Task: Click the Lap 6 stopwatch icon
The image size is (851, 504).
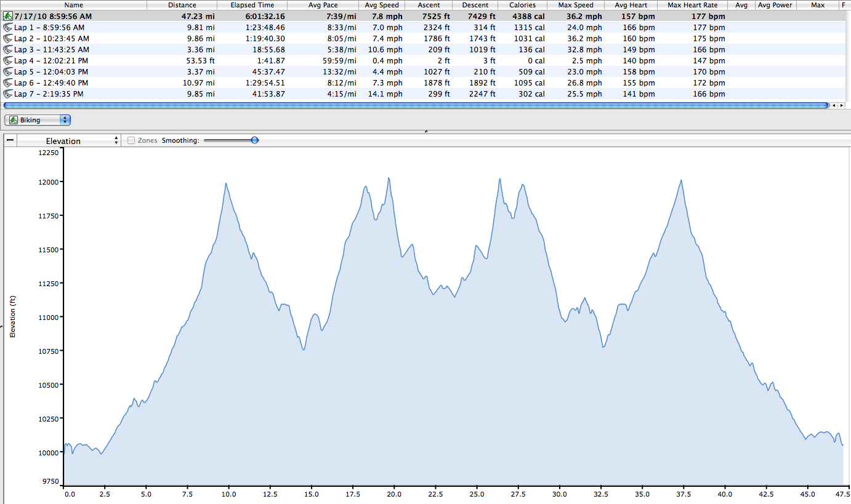Action: (8, 83)
